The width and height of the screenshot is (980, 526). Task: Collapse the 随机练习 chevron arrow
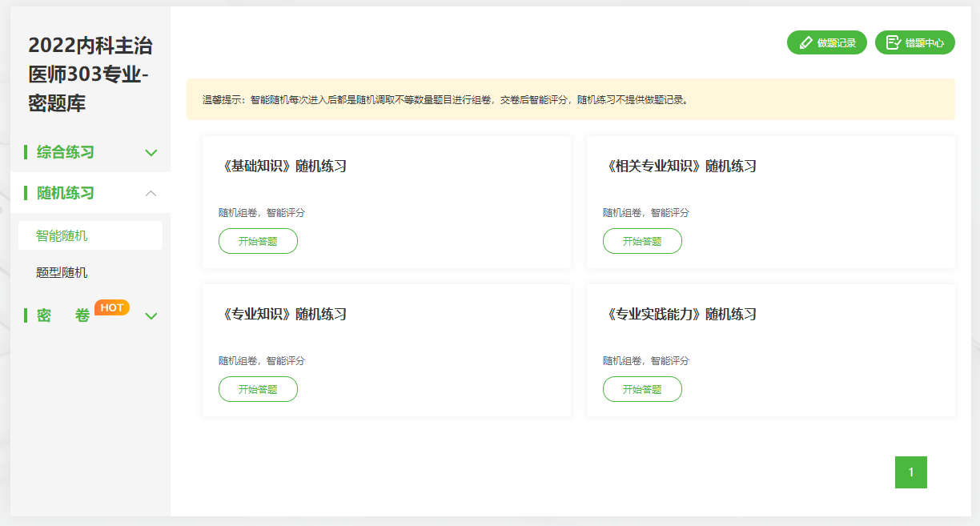point(151,193)
